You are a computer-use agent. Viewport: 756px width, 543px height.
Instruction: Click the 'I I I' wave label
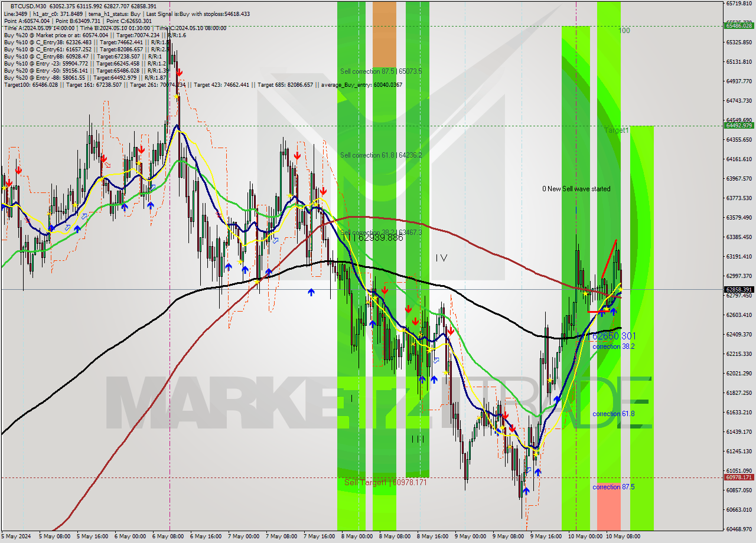coord(418,439)
